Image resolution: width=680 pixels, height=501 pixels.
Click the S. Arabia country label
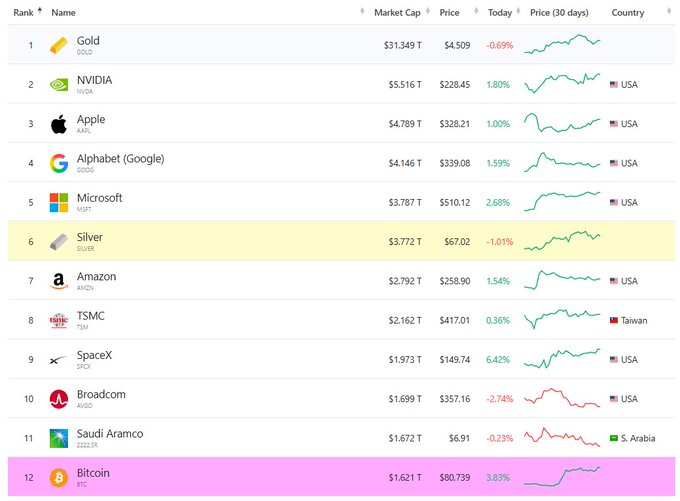[638, 438]
